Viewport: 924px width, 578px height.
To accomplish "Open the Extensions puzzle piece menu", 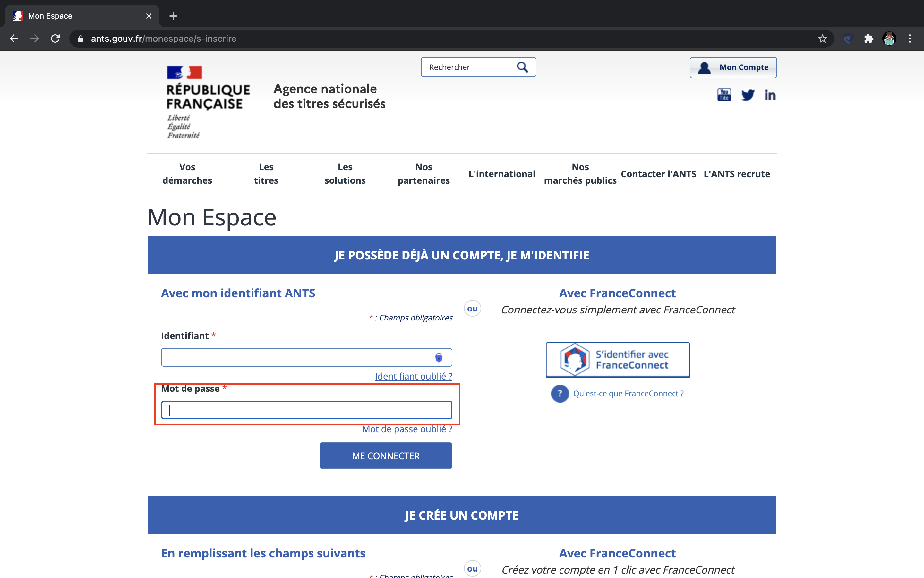I will pyautogui.click(x=868, y=39).
